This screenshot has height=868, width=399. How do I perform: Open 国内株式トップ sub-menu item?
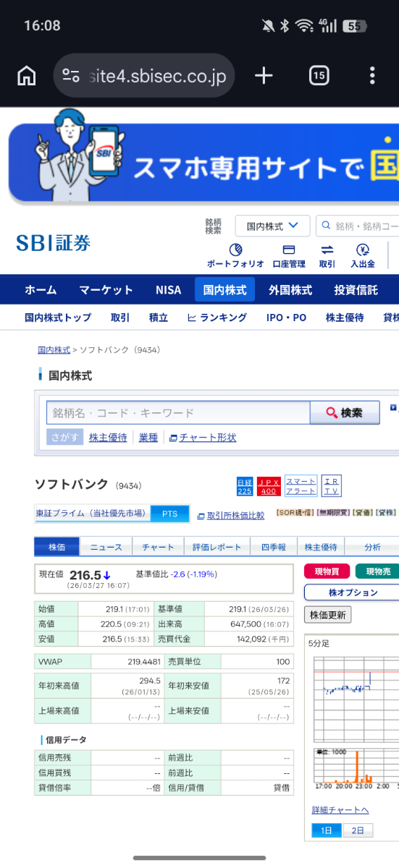(x=58, y=318)
